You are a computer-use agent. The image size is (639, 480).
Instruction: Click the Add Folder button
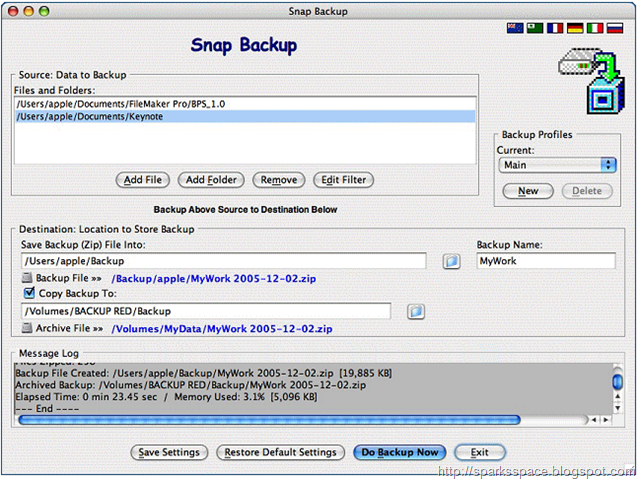pos(211,180)
